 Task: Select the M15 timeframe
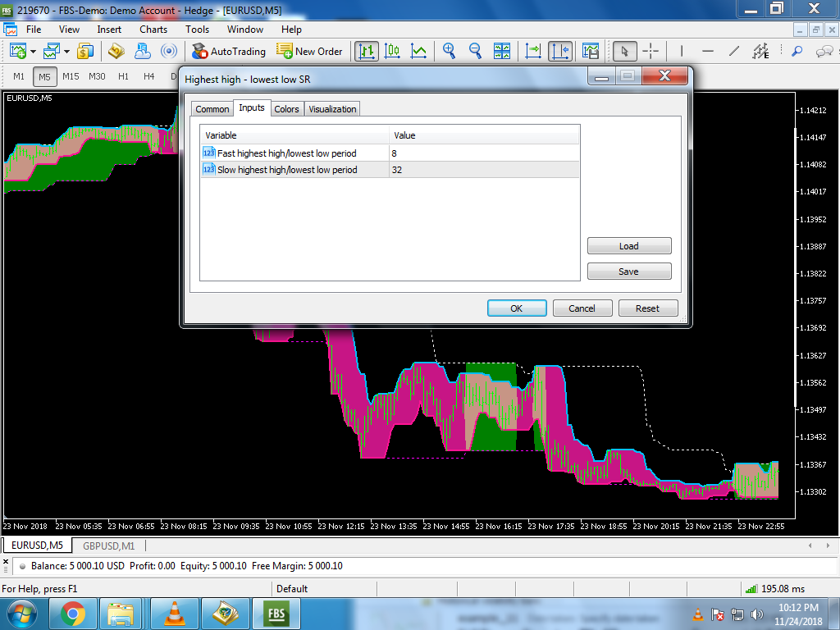point(71,76)
